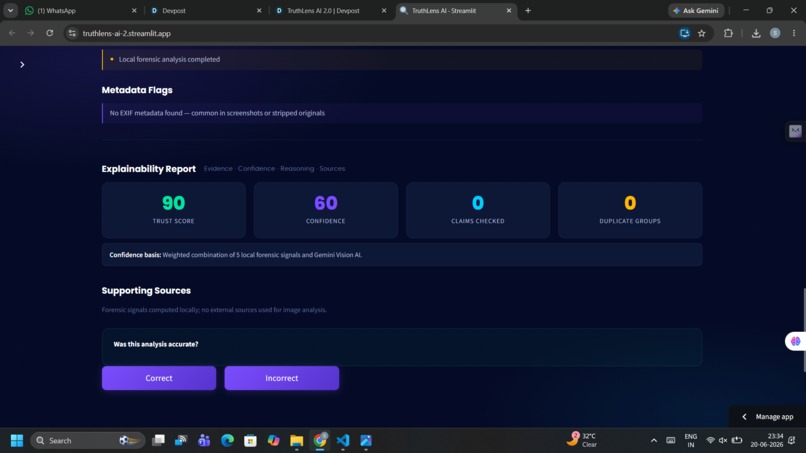
Task: Close the TruthLens AI Streamlit tab
Action: point(509,10)
